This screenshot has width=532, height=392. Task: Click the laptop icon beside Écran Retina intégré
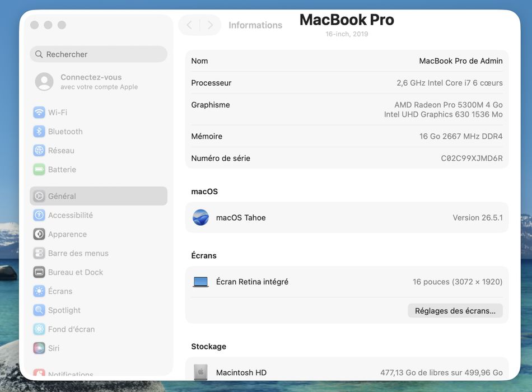coord(200,282)
